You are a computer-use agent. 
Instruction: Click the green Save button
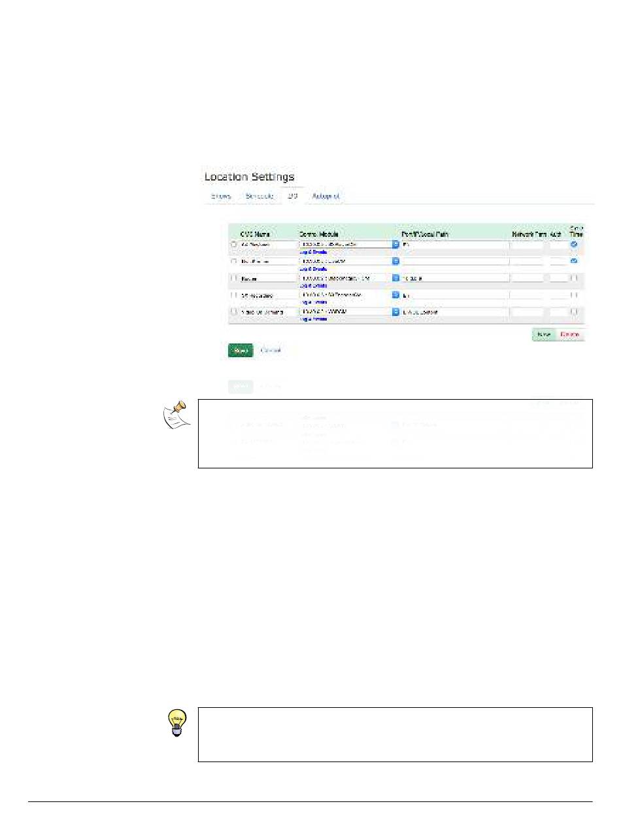[240, 351]
